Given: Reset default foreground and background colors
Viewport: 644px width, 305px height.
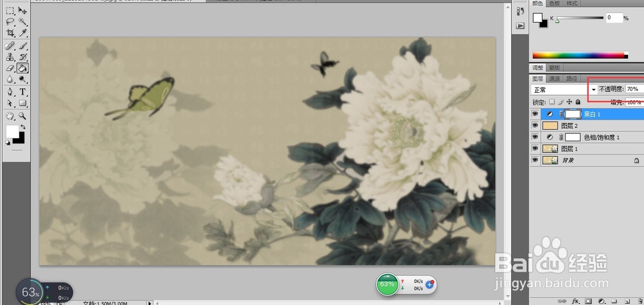Looking at the screenshot, I should (x=8, y=142).
